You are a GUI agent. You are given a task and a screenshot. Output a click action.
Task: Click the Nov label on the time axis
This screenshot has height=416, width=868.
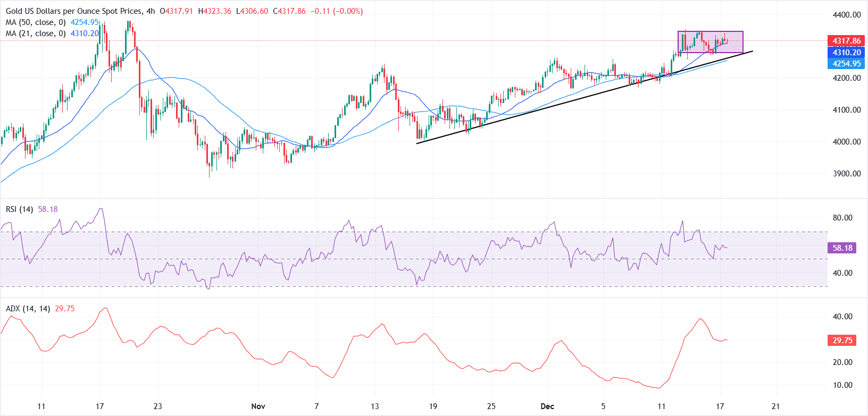pyautogui.click(x=258, y=406)
